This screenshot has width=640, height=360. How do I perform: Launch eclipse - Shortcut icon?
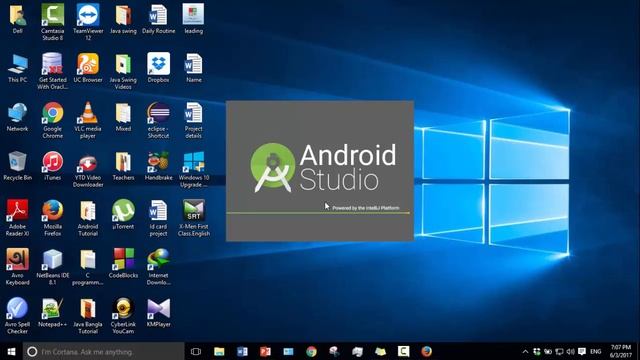point(158,113)
